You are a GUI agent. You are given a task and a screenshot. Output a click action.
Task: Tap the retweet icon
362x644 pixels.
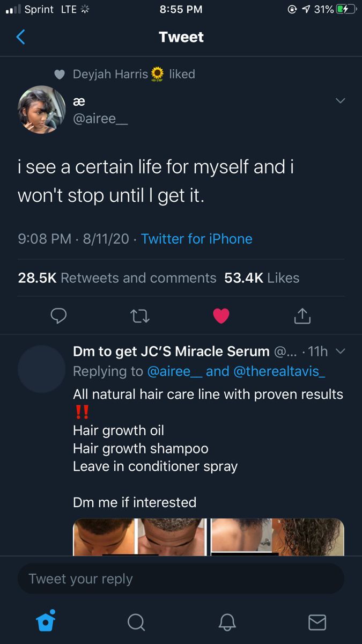pyautogui.click(x=140, y=317)
